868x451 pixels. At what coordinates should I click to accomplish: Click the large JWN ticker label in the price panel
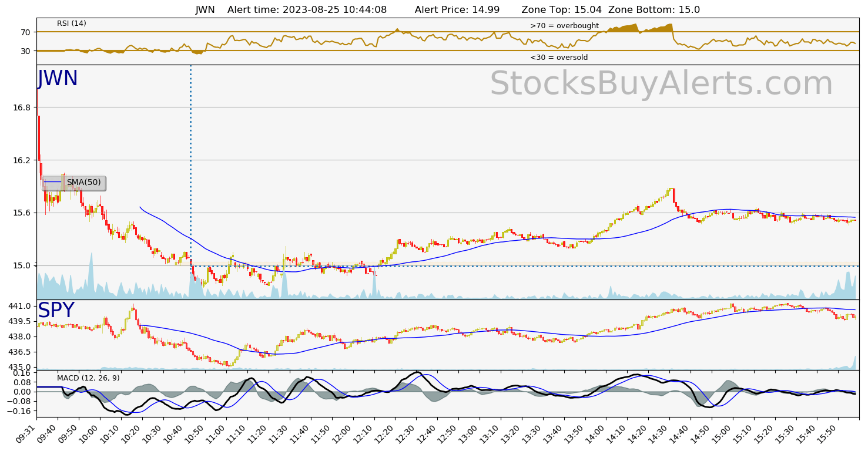tap(58, 79)
